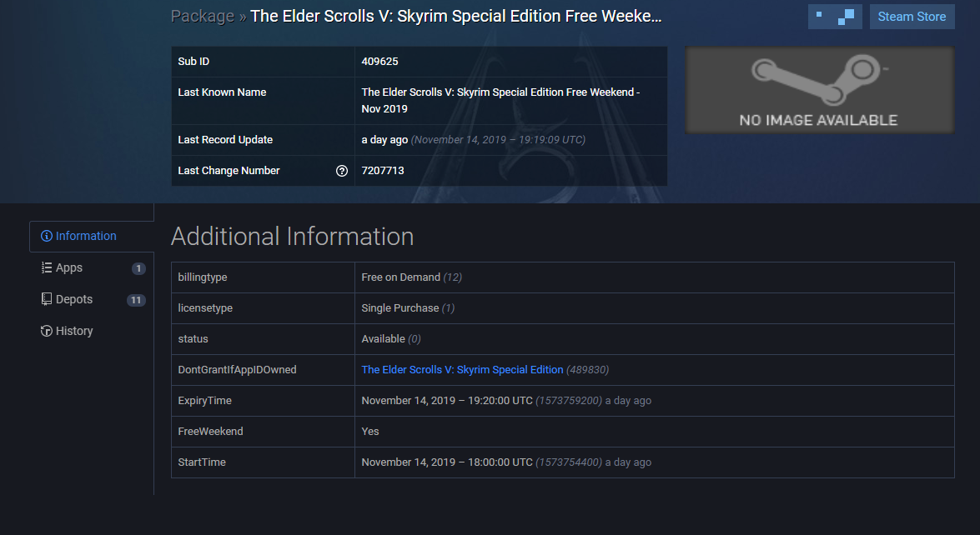
Task: Open the Skyrim Special Edition app link
Action: tap(463, 369)
